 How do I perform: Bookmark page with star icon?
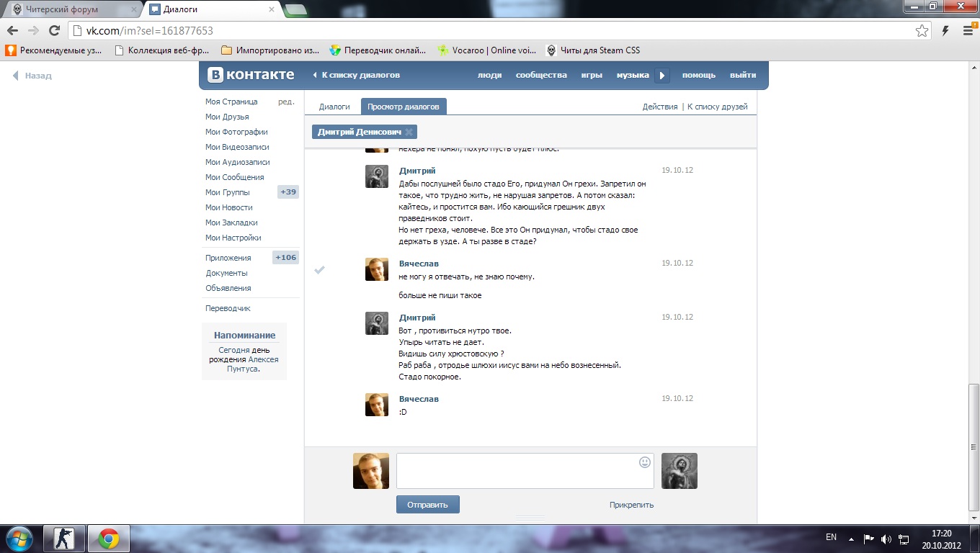click(922, 31)
